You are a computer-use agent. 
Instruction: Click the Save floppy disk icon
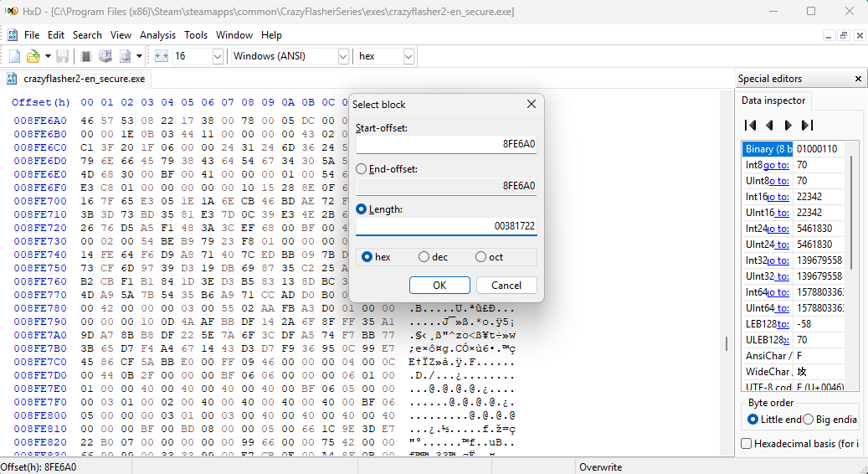[x=62, y=56]
